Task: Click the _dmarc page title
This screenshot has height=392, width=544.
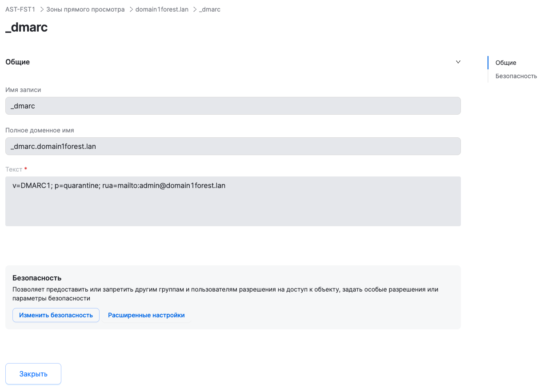Action: pyautogui.click(x=27, y=28)
